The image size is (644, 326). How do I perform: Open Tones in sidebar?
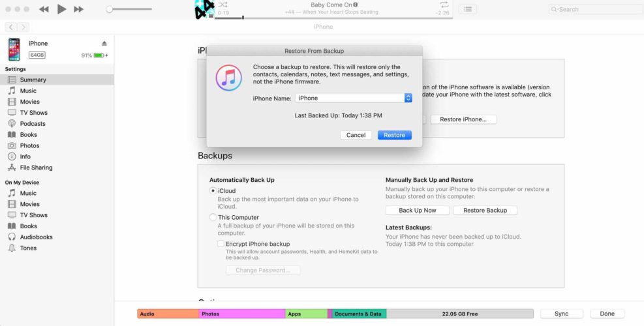[x=57, y=248]
